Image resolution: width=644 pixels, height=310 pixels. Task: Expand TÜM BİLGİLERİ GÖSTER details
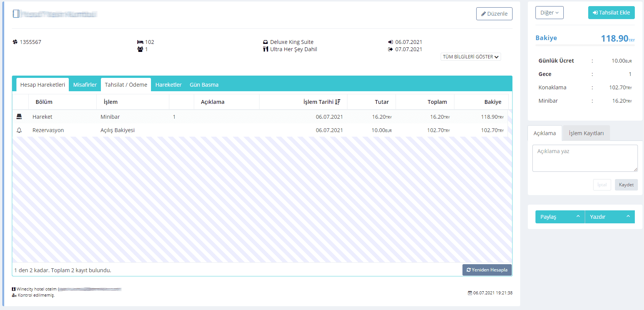pos(470,57)
